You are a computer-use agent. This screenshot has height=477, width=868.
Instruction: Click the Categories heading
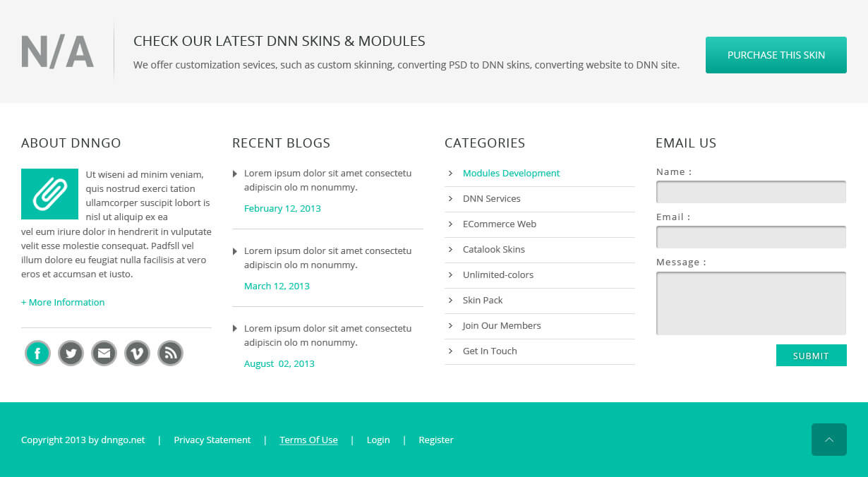click(x=485, y=143)
